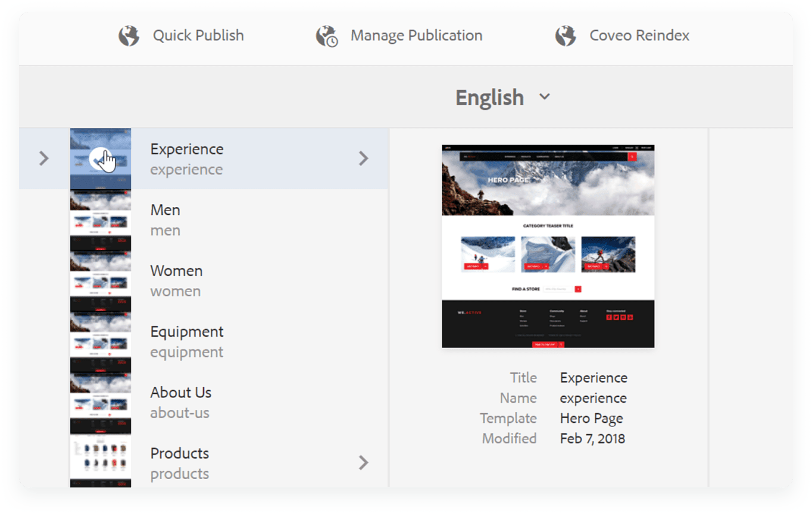Click the lowercase 'products' name text
Screen dimensions: 812x514
180,474
